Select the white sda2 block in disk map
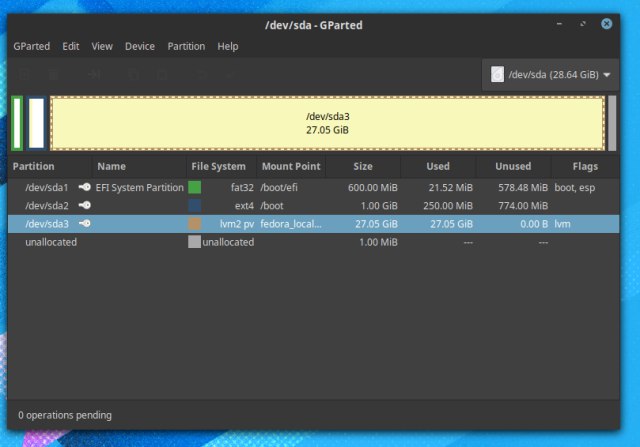Image resolution: width=640 pixels, height=447 pixels. pos(36,123)
